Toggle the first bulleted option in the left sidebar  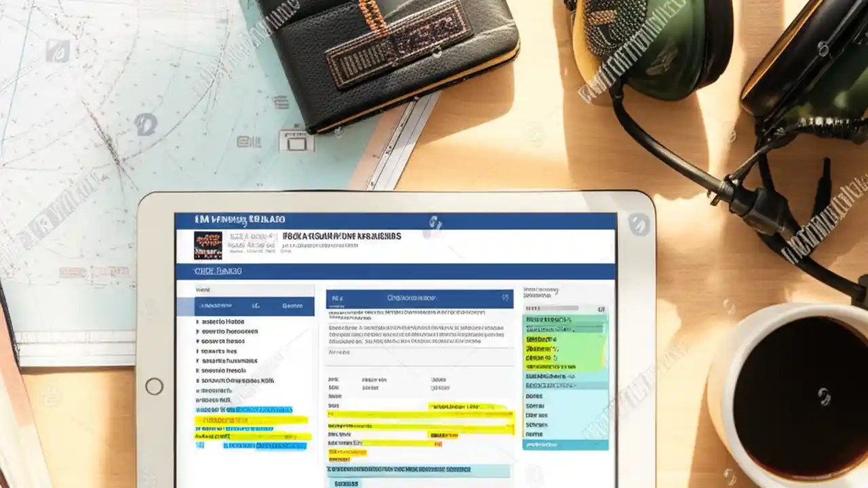[224, 322]
